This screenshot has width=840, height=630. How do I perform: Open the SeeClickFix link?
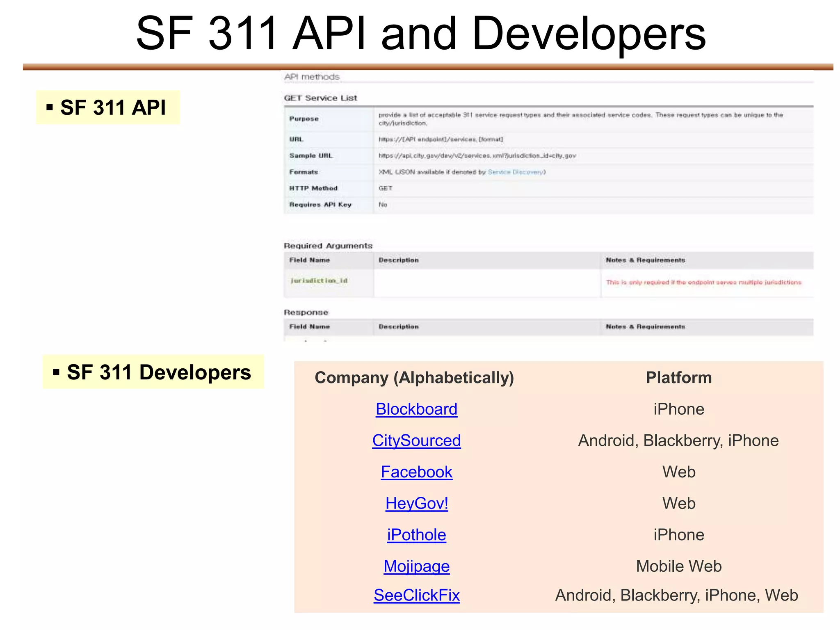pos(416,595)
